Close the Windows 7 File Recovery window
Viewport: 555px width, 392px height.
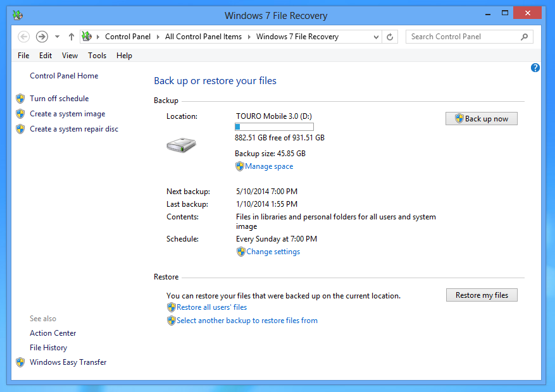click(x=527, y=13)
